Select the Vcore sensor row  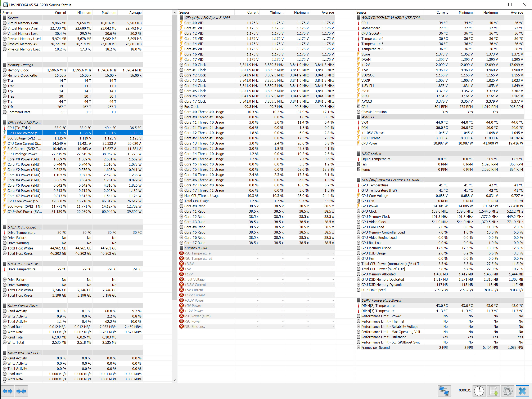coord(365,54)
